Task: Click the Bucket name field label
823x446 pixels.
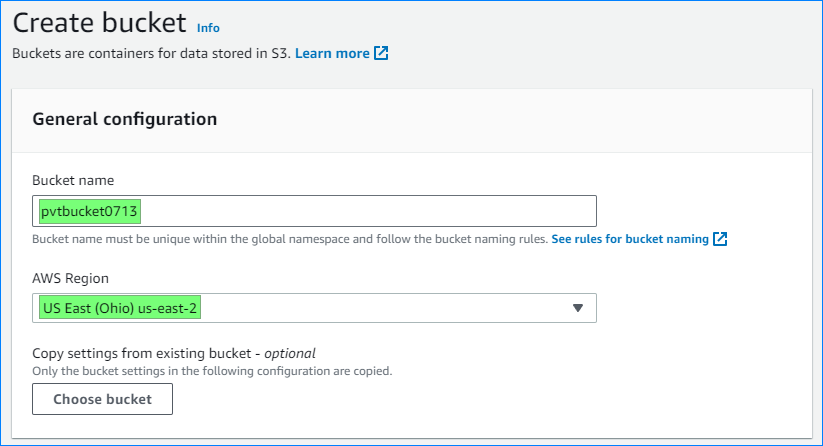Action: pos(73,181)
